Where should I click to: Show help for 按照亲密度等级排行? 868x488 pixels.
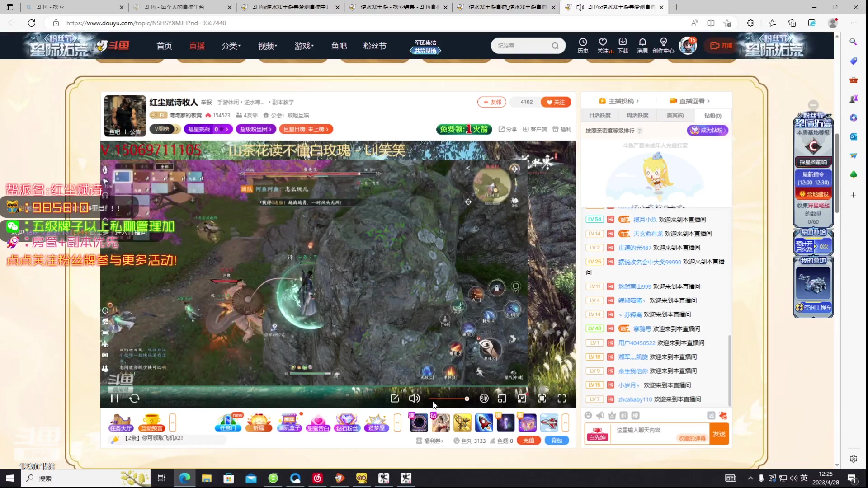(x=639, y=131)
